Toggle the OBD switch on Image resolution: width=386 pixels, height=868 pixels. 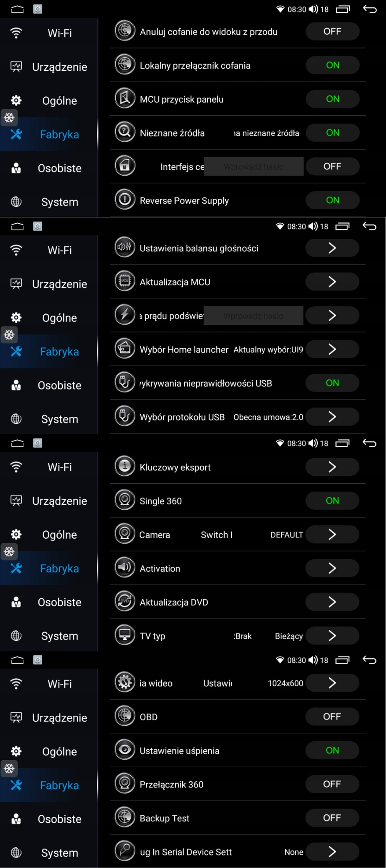pos(332,717)
